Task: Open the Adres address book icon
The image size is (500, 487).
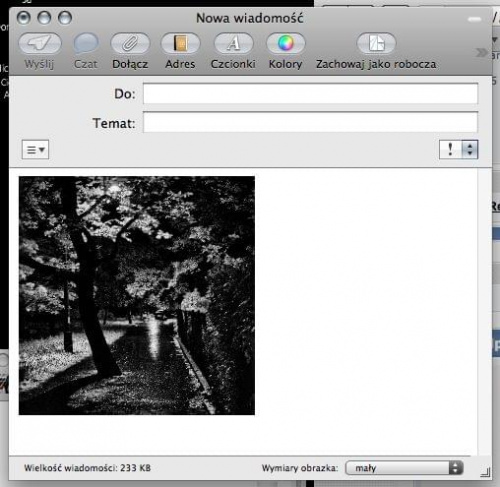Action: tap(180, 43)
